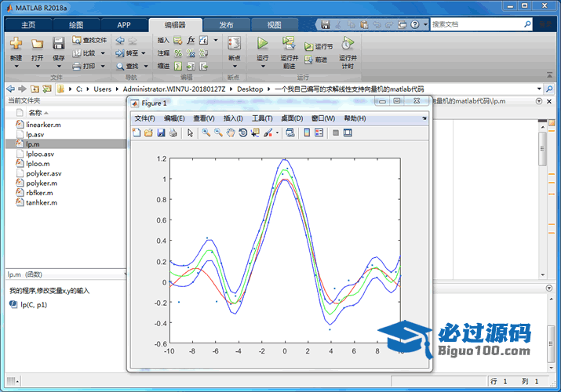
Task: Switch to the Home (主页) tab
Action: 28,25
